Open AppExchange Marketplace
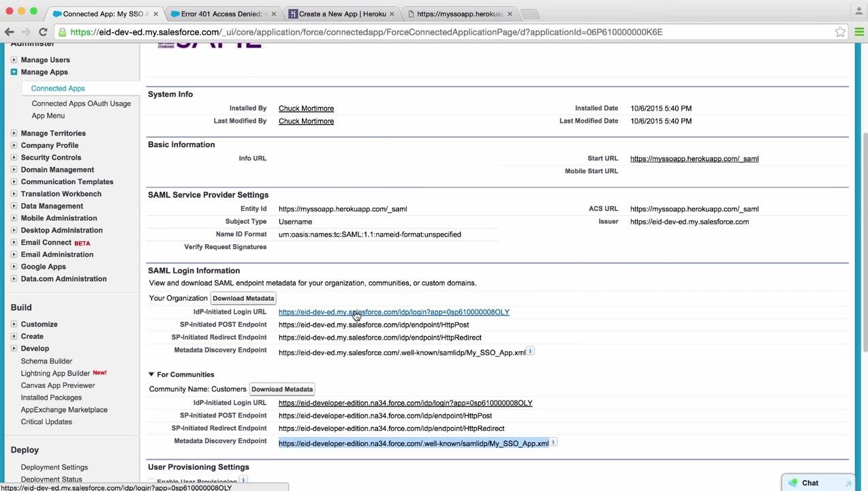Screen dimensions: 868x491 pyautogui.click(x=64, y=410)
